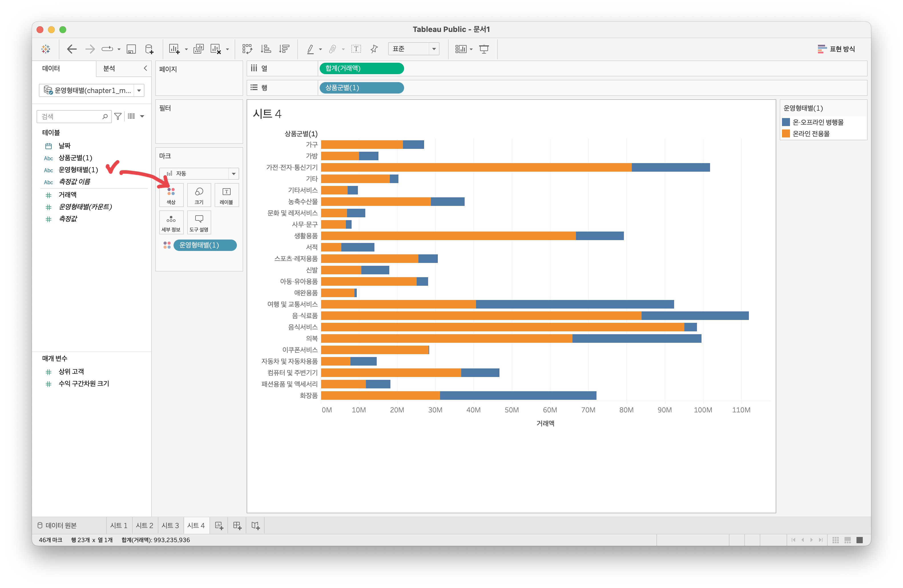Toggle the field filter icon near search

pos(118,116)
